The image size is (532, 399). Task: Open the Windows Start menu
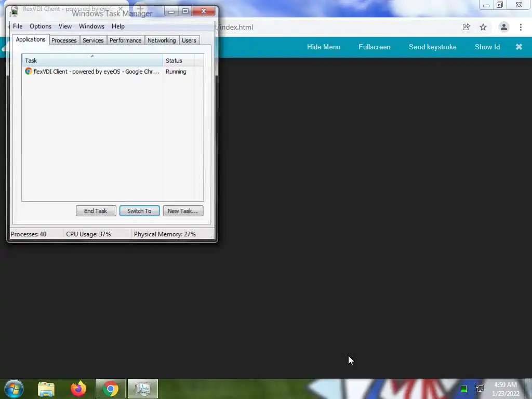(x=14, y=389)
